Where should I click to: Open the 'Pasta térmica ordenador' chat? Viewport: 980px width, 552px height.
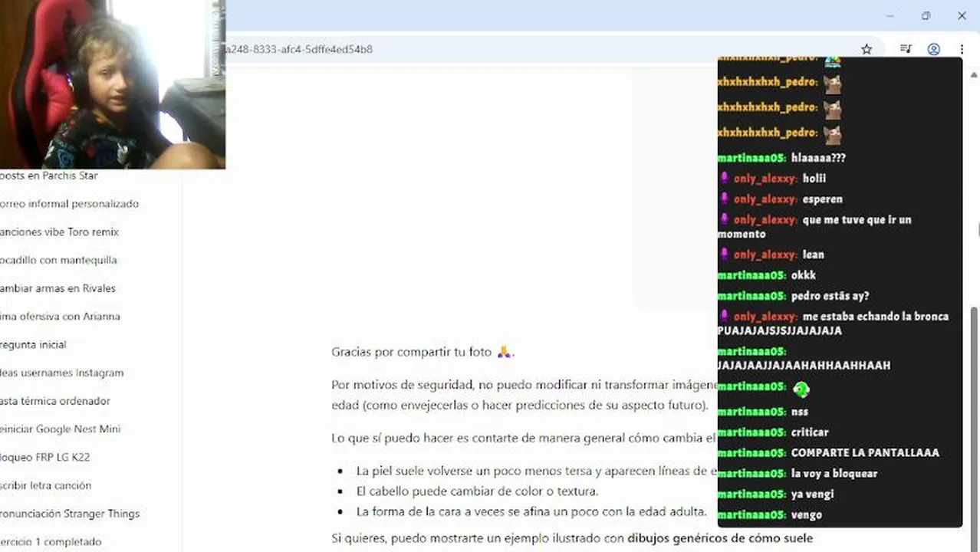click(55, 401)
